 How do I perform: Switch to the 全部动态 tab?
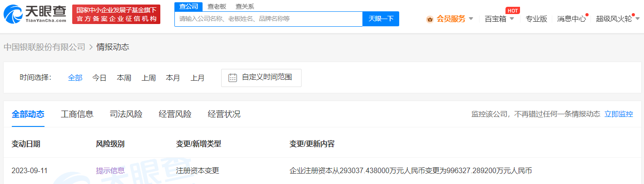[28, 114]
